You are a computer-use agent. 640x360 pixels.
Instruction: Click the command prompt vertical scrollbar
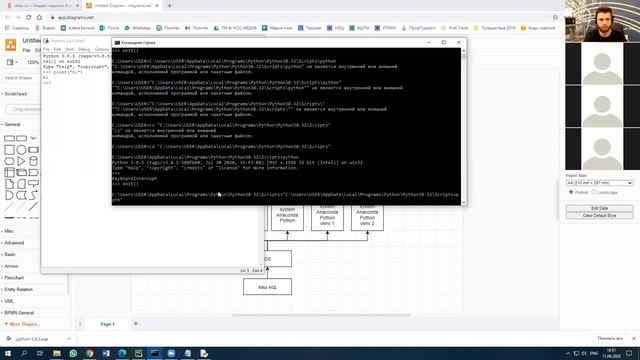[x=464, y=127]
